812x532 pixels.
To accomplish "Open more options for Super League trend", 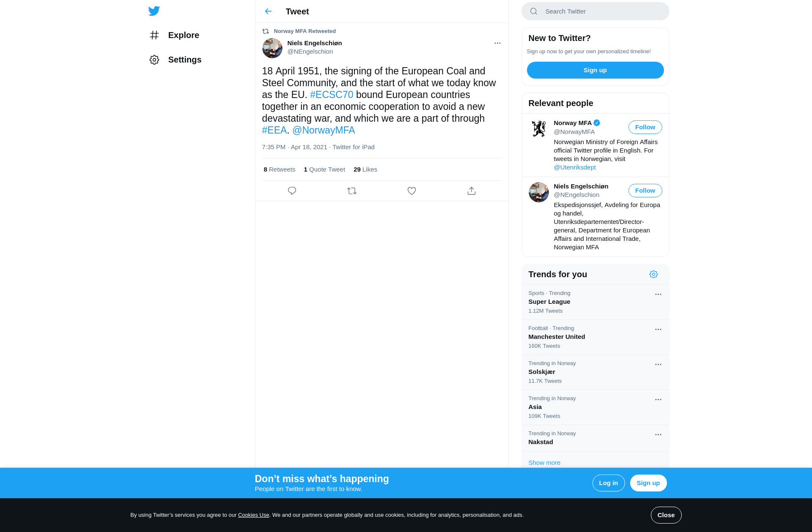I will [x=658, y=294].
